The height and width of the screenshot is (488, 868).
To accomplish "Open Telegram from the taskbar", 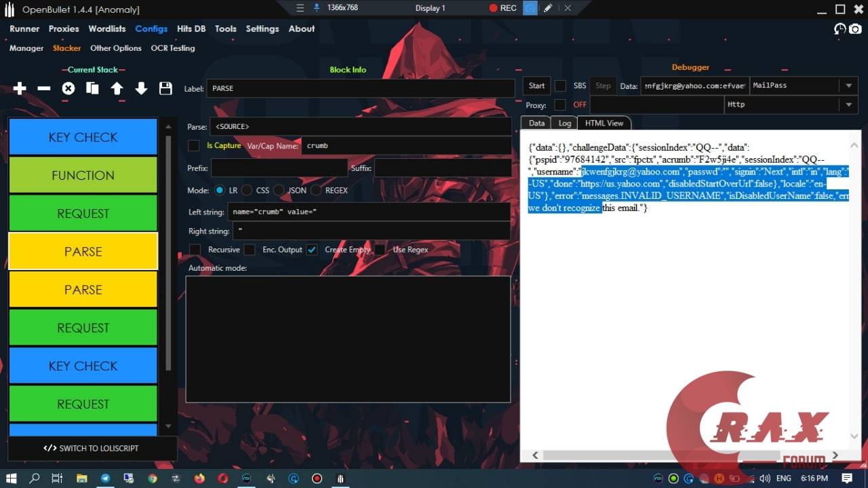I will 105,478.
